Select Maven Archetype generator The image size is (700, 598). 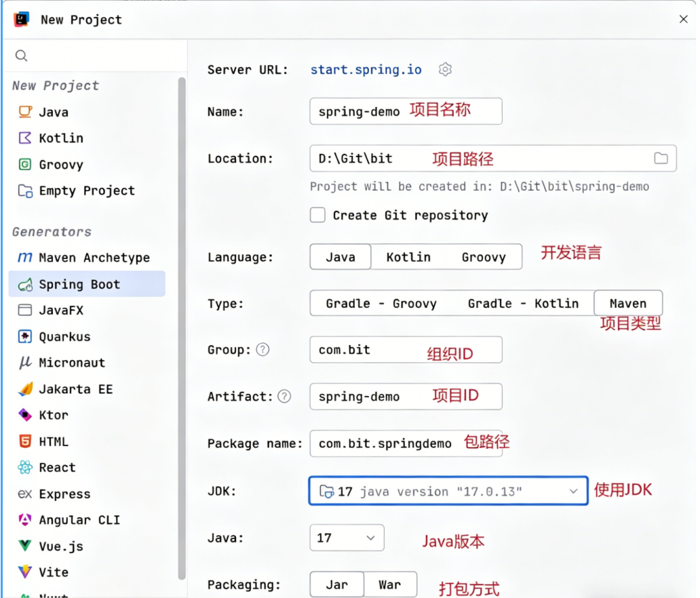click(x=87, y=258)
